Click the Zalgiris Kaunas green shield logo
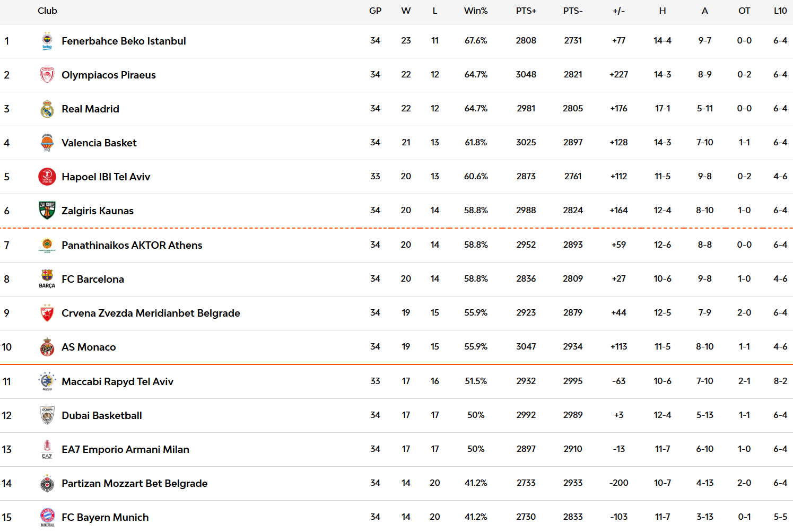 coord(47,211)
